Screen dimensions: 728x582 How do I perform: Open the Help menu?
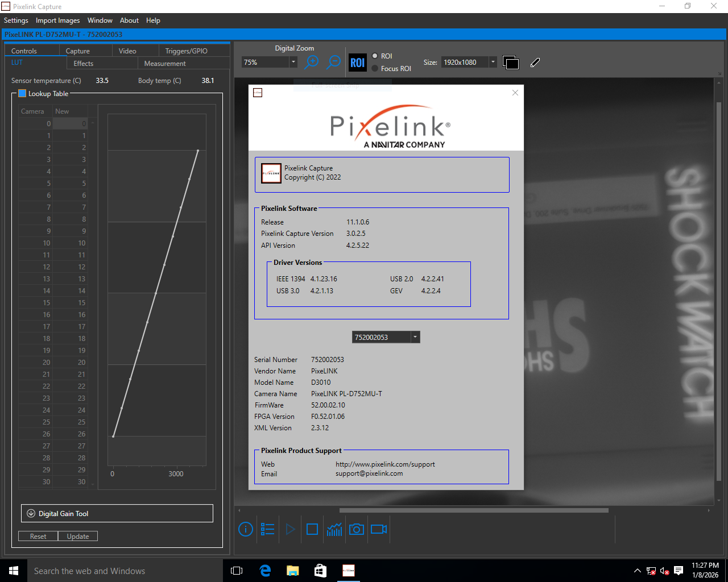153,20
